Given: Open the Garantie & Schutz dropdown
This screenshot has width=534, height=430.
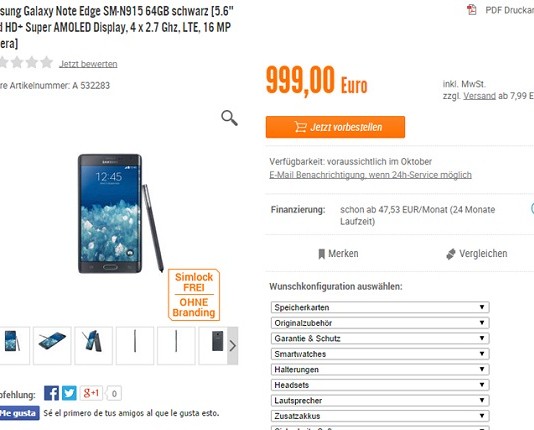Looking at the screenshot, I should pos(380,338).
